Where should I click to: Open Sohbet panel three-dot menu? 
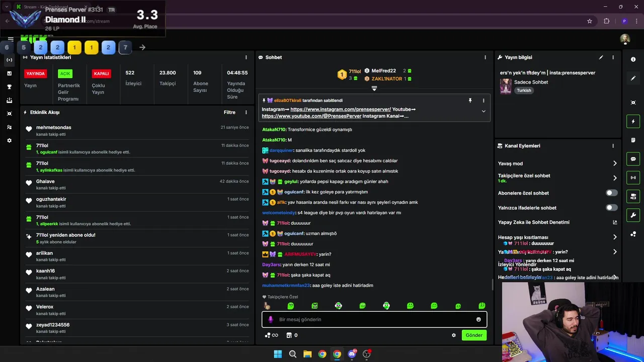click(x=485, y=57)
